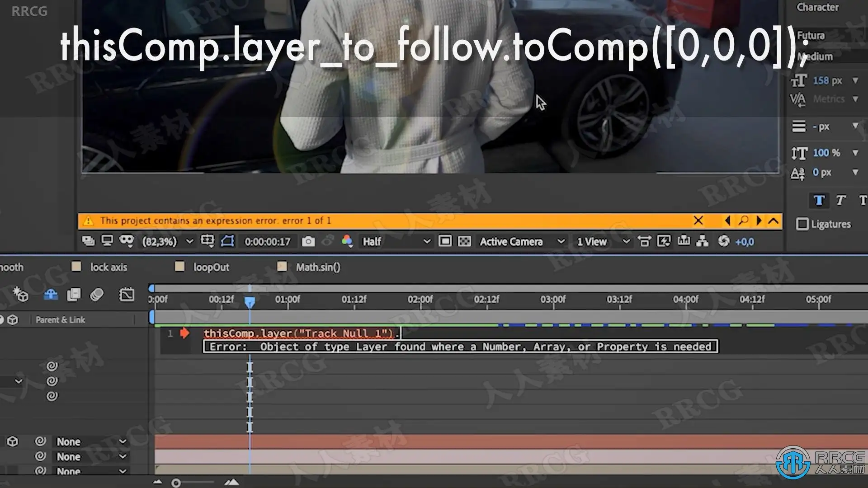
Task: Click the region of interest icon
Action: tap(445, 242)
